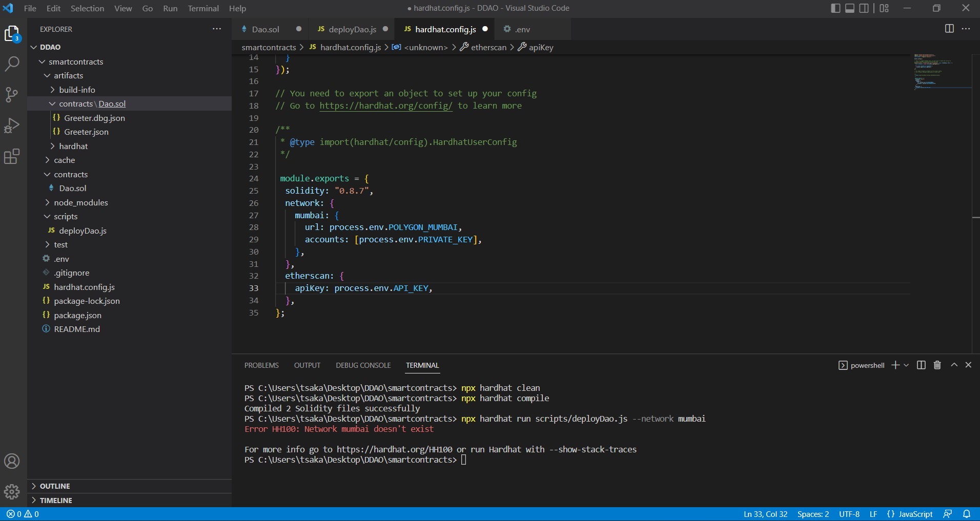
Task: Click the terminal prompt input area
Action: 463,460
